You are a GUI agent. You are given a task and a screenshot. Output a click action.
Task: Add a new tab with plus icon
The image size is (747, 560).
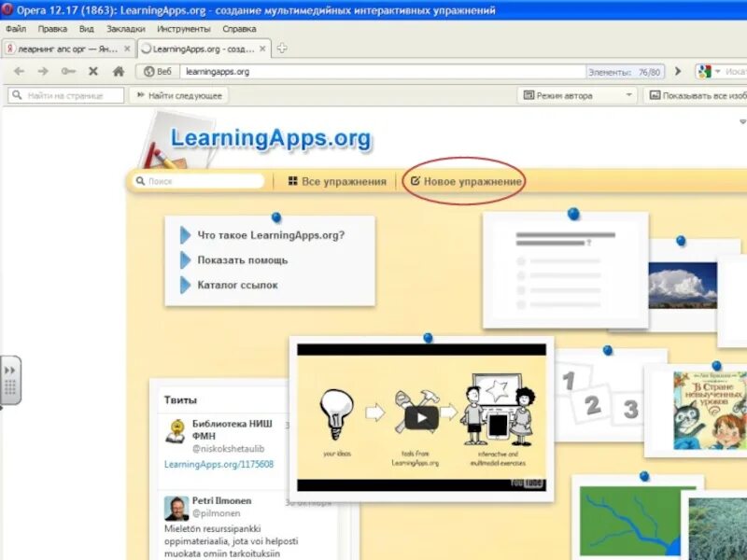point(282,49)
